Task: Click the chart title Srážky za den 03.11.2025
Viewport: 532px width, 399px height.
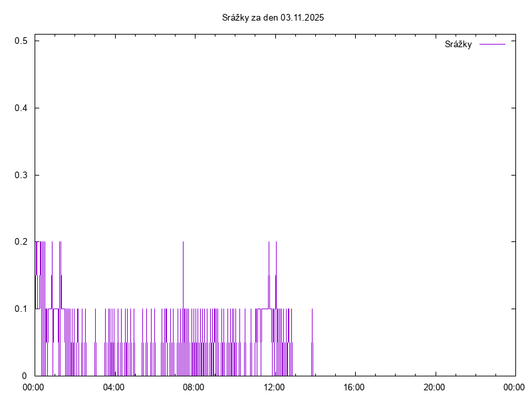Action: click(x=273, y=17)
